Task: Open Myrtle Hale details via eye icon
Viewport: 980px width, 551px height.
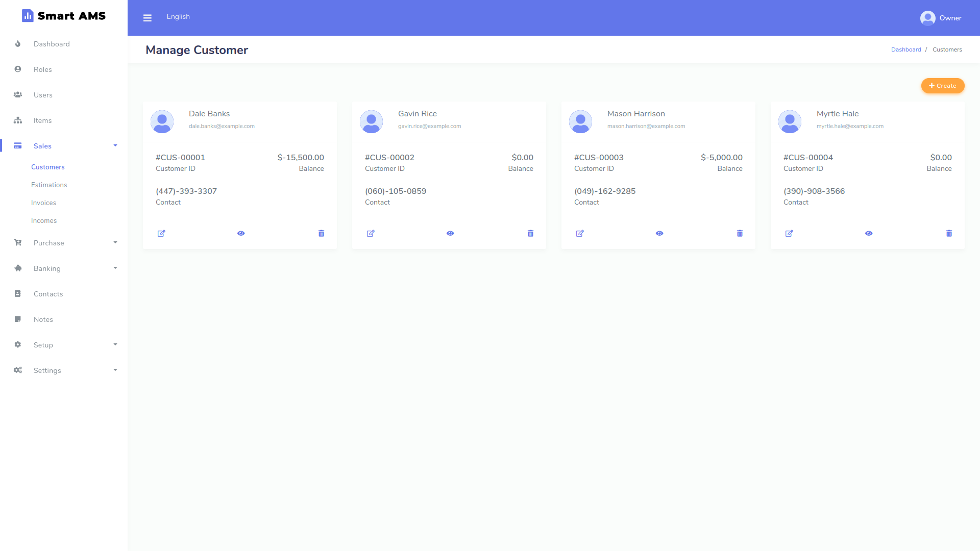Action: coord(868,233)
